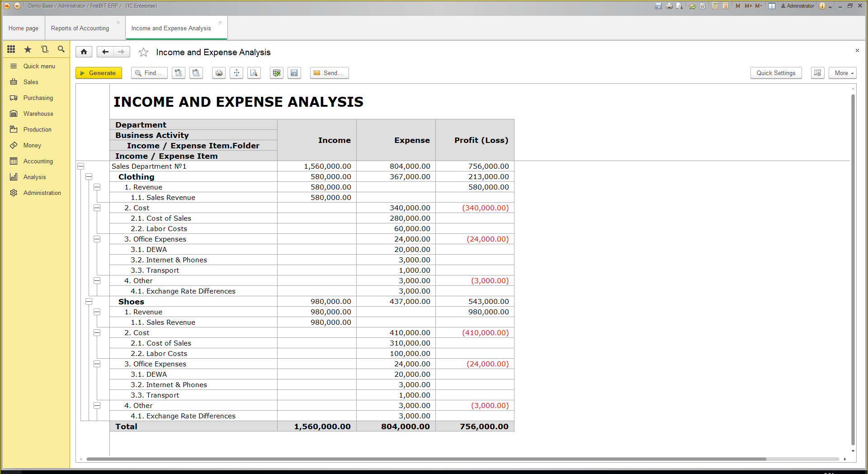Click the Send... button
This screenshot has height=474, width=868.
pyautogui.click(x=329, y=73)
